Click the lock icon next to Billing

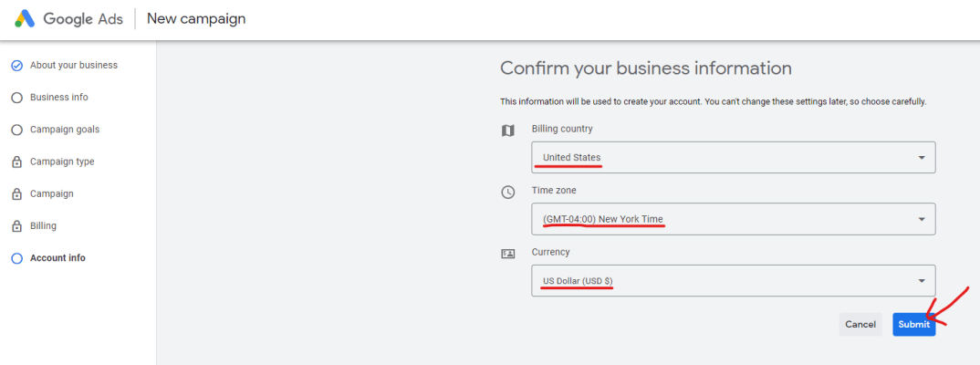17,226
